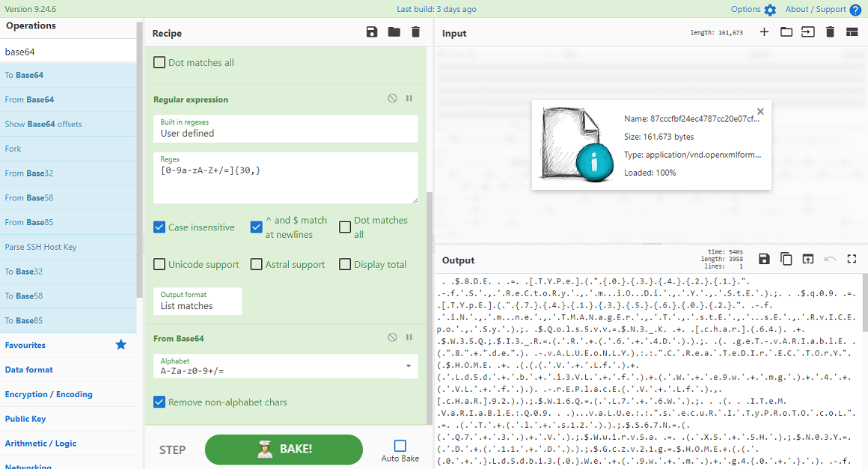Enable Dot matches all in Regular expression
This screenshot has height=469, width=868.
pos(345,227)
